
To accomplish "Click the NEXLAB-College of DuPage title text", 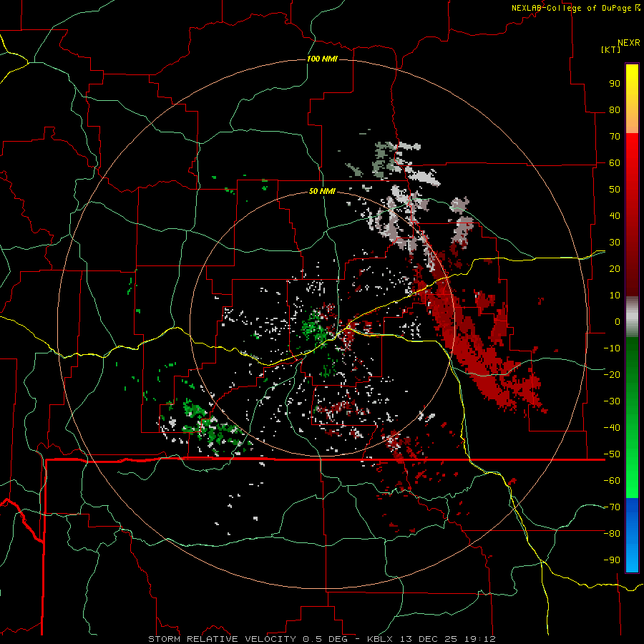I will 572,8.
